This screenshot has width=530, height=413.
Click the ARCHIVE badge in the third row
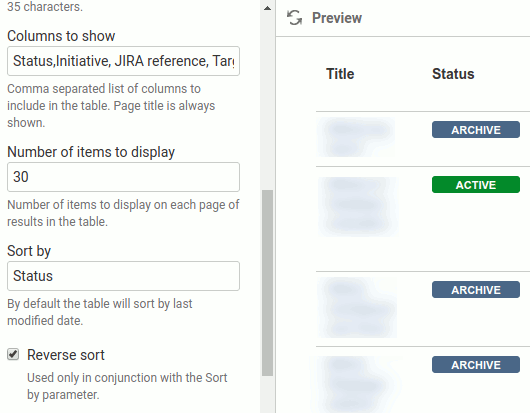point(476,290)
